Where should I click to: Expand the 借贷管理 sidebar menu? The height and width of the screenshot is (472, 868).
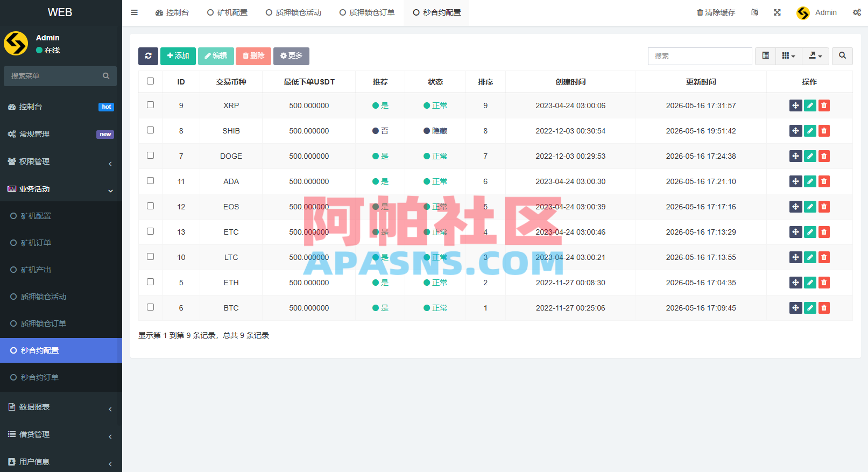point(61,434)
